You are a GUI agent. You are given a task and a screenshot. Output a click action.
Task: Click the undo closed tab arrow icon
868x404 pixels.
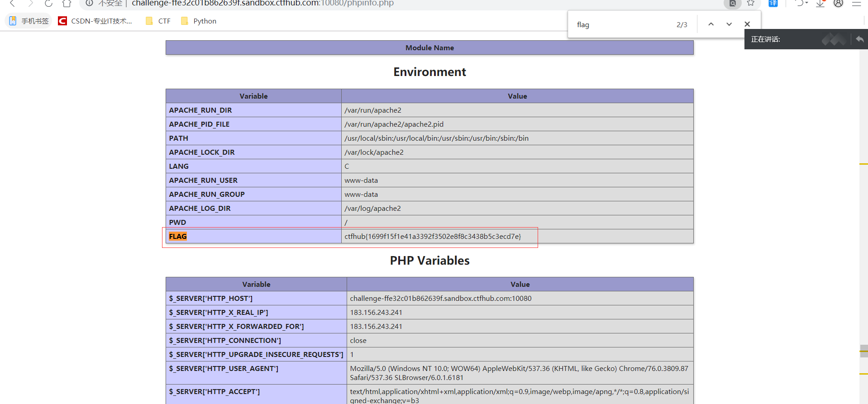coord(799,3)
